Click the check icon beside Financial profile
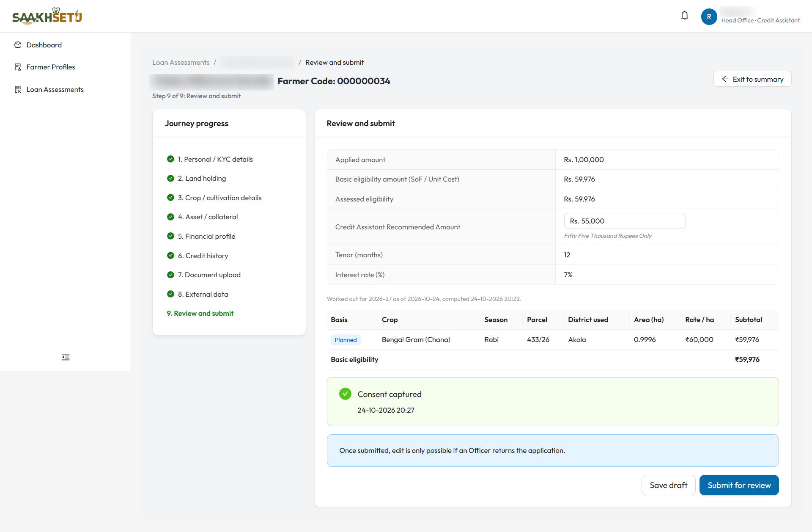Screen dimensions: 812x532 [170, 236]
